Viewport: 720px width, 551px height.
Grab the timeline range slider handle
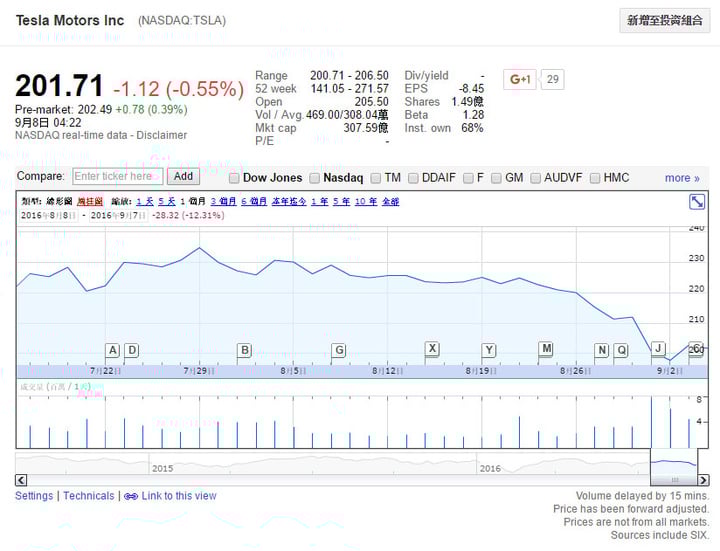[675, 480]
